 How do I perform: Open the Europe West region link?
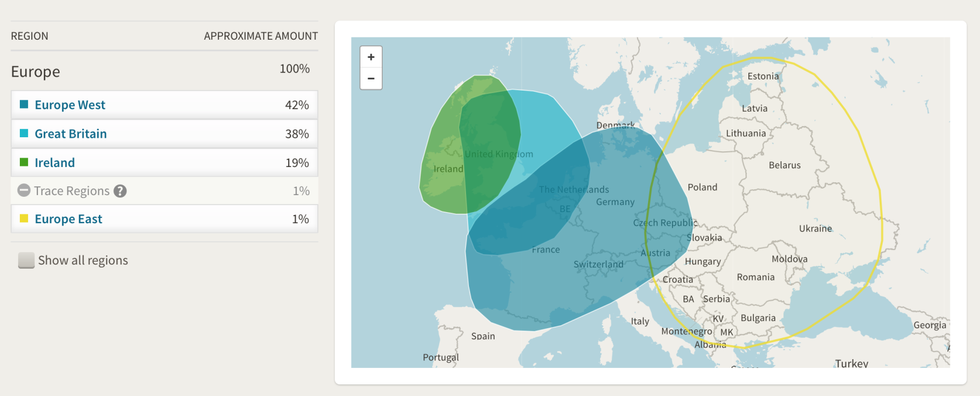coord(70,105)
